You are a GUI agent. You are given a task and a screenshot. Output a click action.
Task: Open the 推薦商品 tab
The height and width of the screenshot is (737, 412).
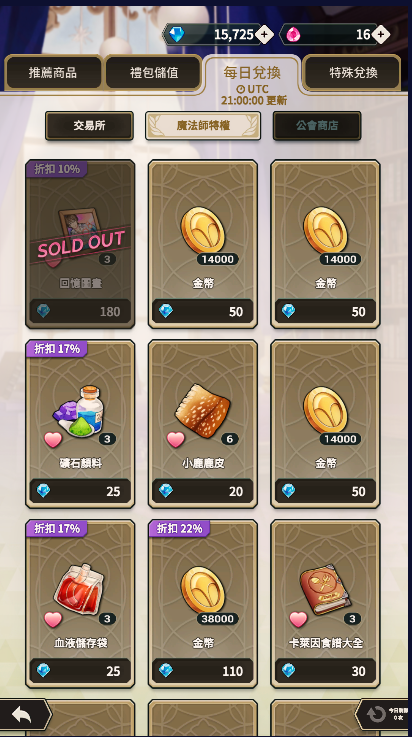point(53,72)
